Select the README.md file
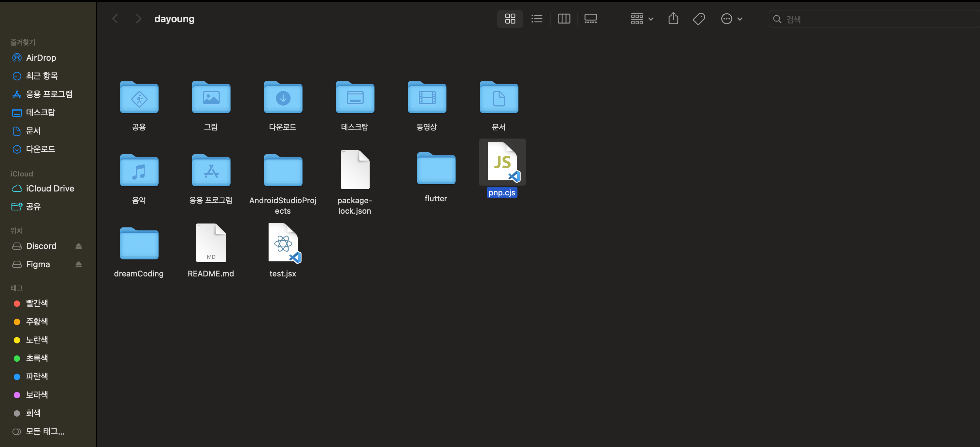The width and height of the screenshot is (980, 447). pos(211,243)
